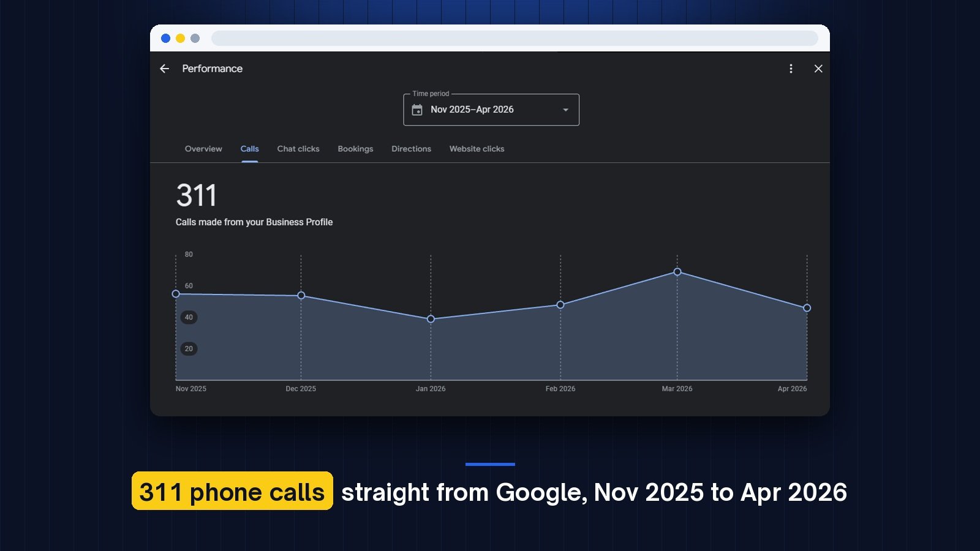Click the Dec 2025 x-axis label

pyautogui.click(x=301, y=389)
